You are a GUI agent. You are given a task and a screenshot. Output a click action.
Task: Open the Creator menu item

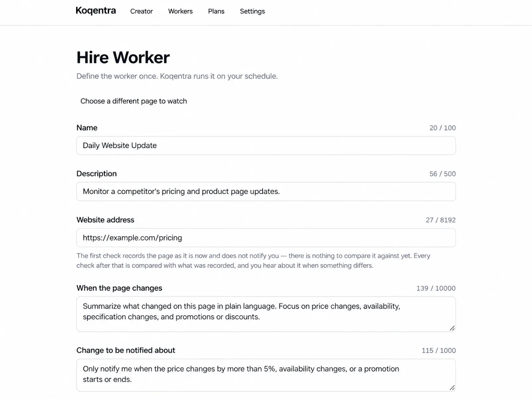(141, 11)
